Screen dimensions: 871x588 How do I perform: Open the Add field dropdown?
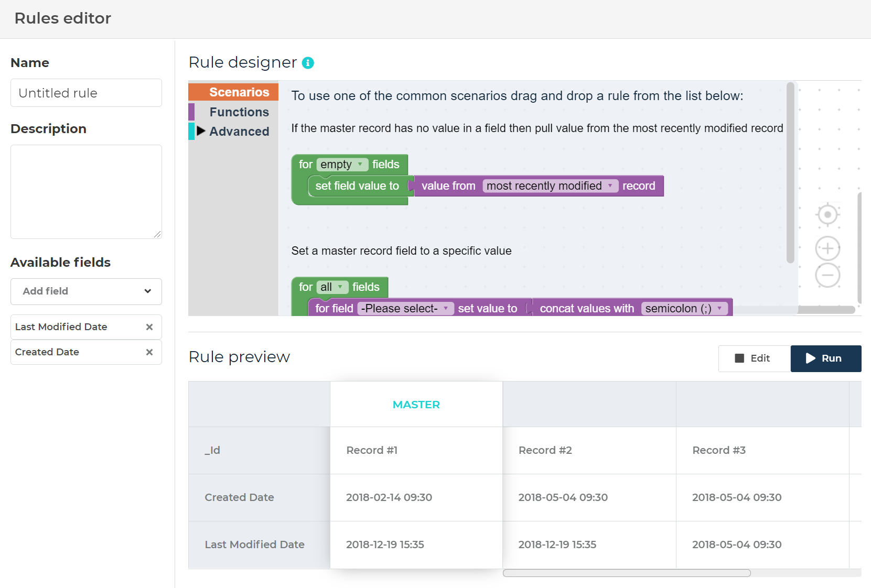point(85,291)
